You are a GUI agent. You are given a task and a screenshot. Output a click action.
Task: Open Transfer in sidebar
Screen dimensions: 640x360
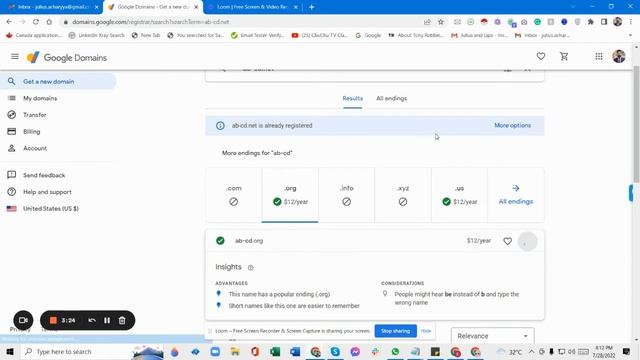click(x=35, y=115)
